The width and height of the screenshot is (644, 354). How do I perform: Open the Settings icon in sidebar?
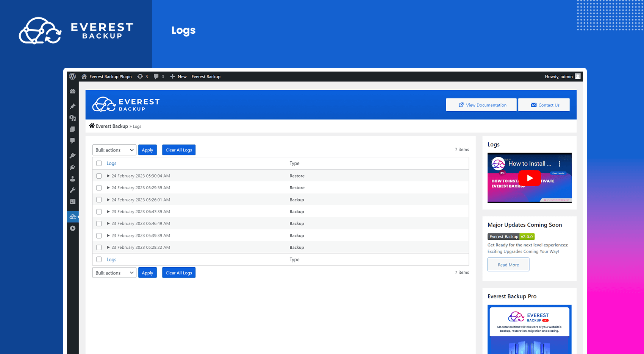click(73, 202)
